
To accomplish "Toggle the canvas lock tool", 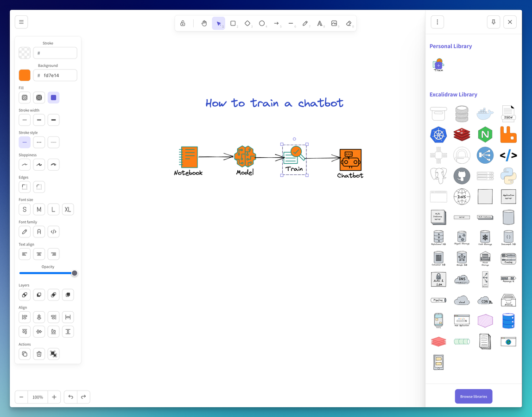I will point(183,24).
